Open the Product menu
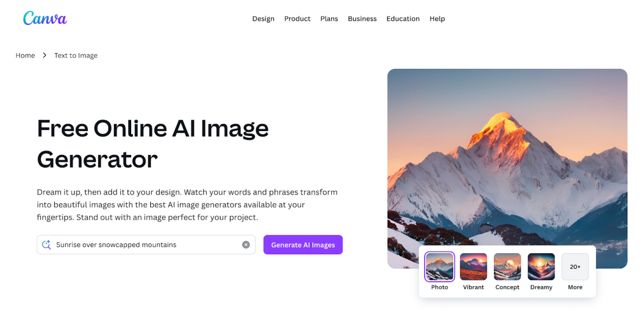The height and width of the screenshot is (310, 644). [x=298, y=18]
